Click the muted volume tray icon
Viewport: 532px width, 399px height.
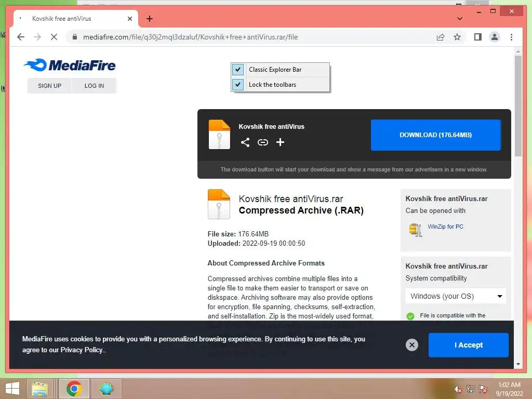coord(458,389)
